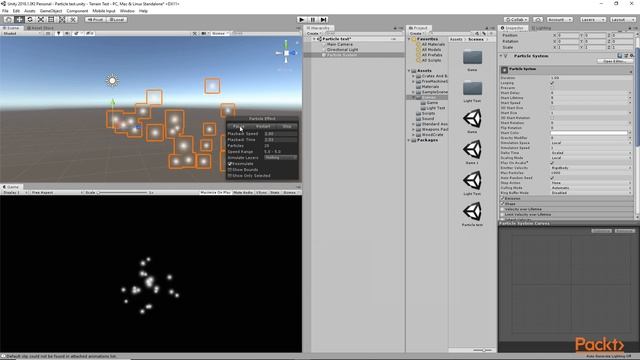This screenshot has height=360, width=640.
Task: Open Scaling Mode dropdown
Action: click(591, 158)
